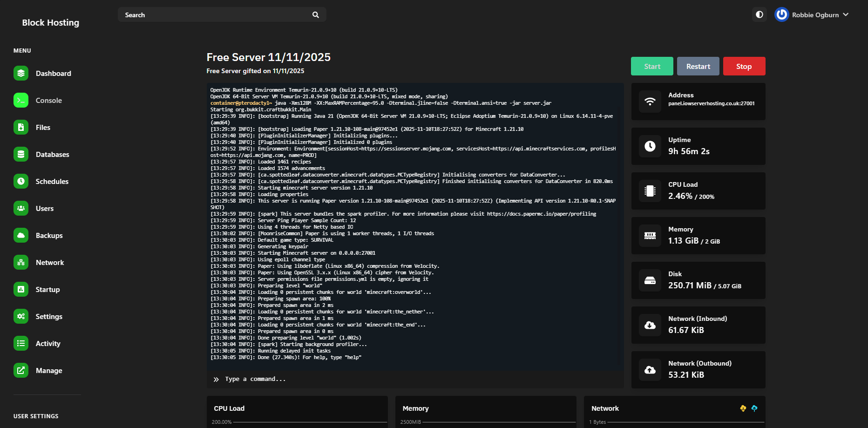This screenshot has height=428, width=868.
Task: Go to the Files section
Action: [x=43, y=128]
